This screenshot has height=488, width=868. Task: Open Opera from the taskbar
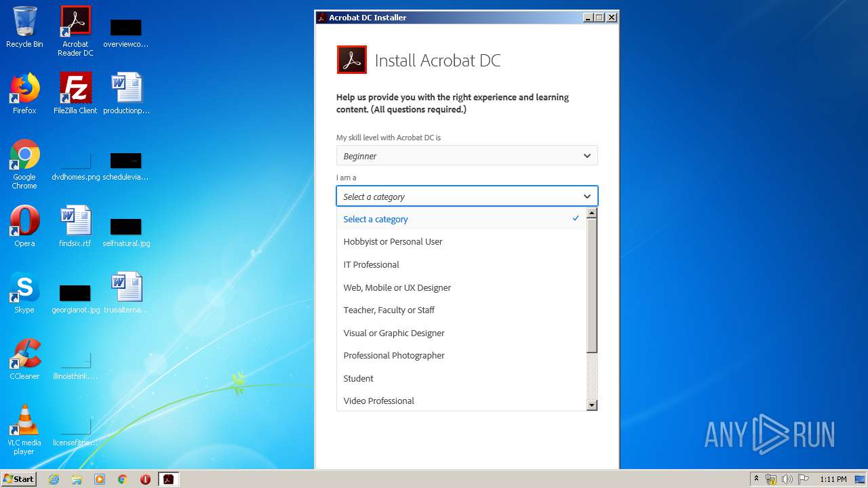tap(145, 479)
